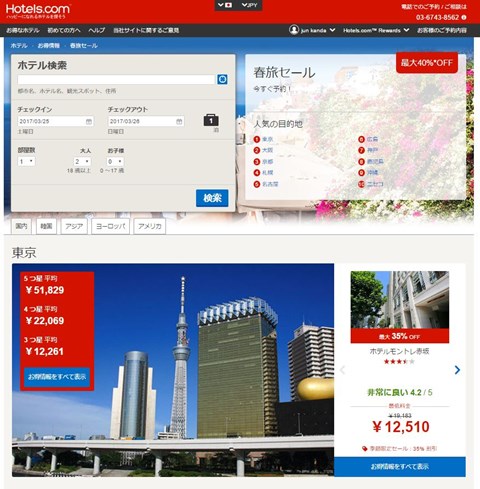The width and height of the screenshot is (480, 489).
Task: Switch to the 国内 tab
Action: [21, 226]
